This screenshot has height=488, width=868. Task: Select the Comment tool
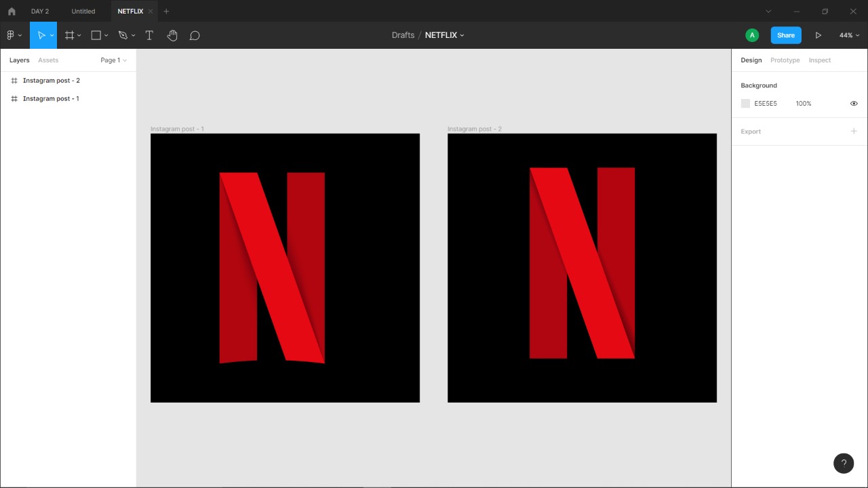click(195, 35)
